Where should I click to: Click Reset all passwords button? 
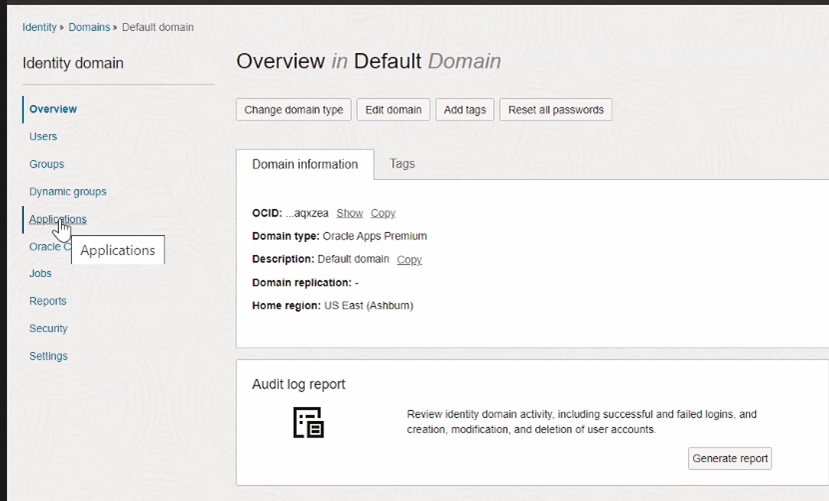click(556, 110)
